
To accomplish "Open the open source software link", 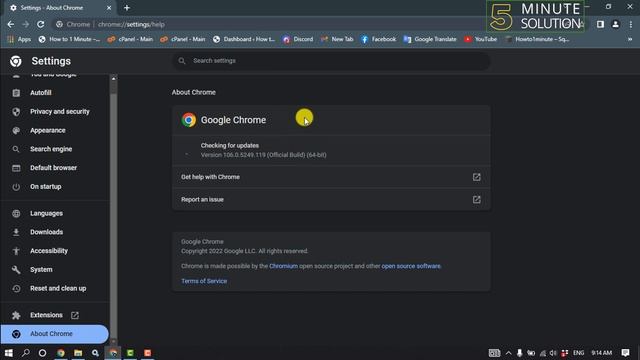I will (x=411, y=266).
